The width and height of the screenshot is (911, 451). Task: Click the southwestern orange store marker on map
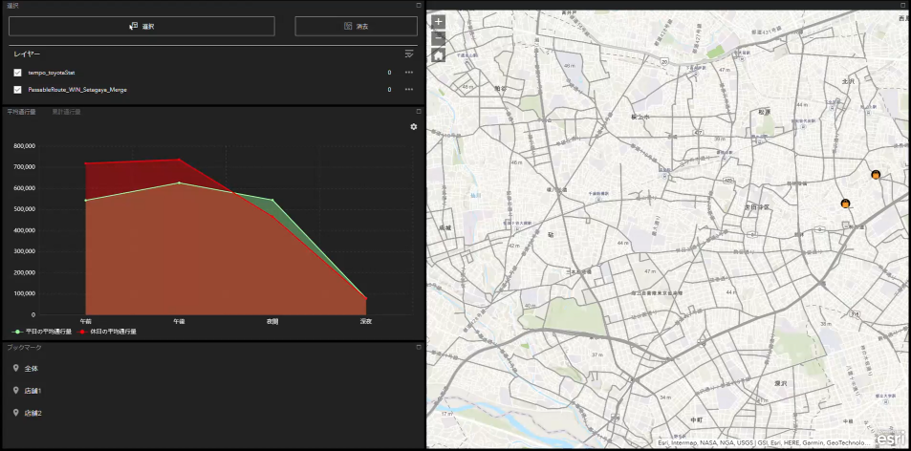[845, 203]
